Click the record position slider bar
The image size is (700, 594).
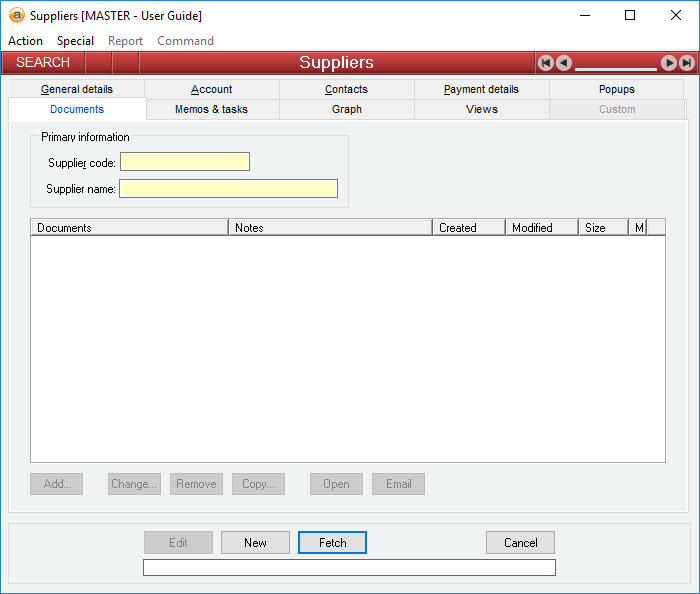click(x=616, y=68)
